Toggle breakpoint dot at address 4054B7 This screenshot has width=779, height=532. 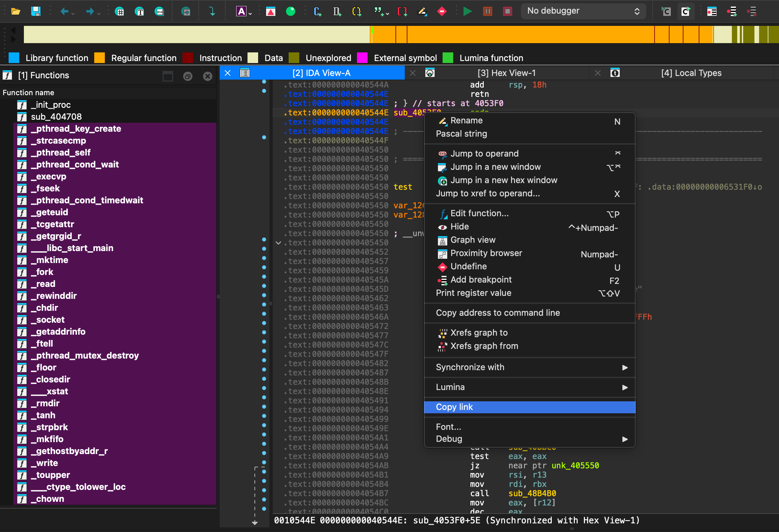tap(264, 491)
